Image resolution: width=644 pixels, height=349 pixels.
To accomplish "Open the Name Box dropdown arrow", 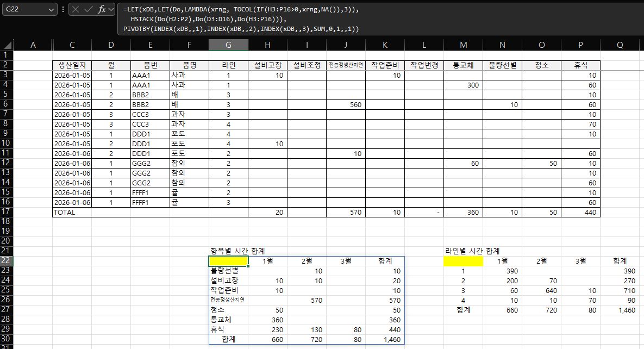I will coord(51,10).
